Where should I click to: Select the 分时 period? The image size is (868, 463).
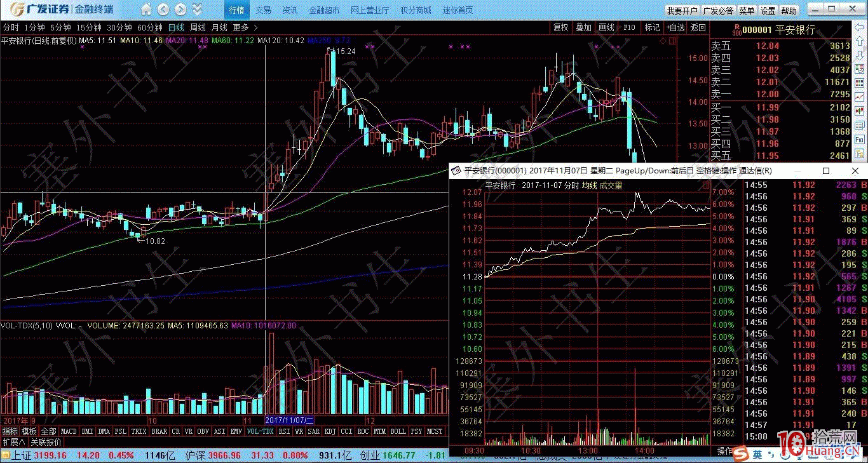[10, 27]
